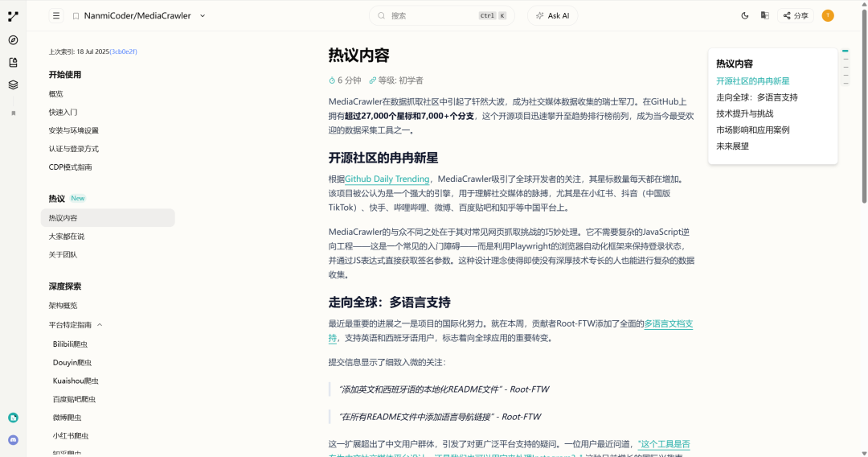Viewport: 868px width, 457px height.
Task: Open the Douyin爬虫 tree item
Action: coord(72,362)
